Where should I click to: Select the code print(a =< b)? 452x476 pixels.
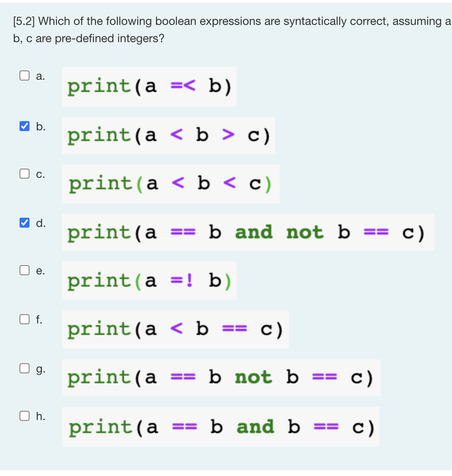click(149, 86)
